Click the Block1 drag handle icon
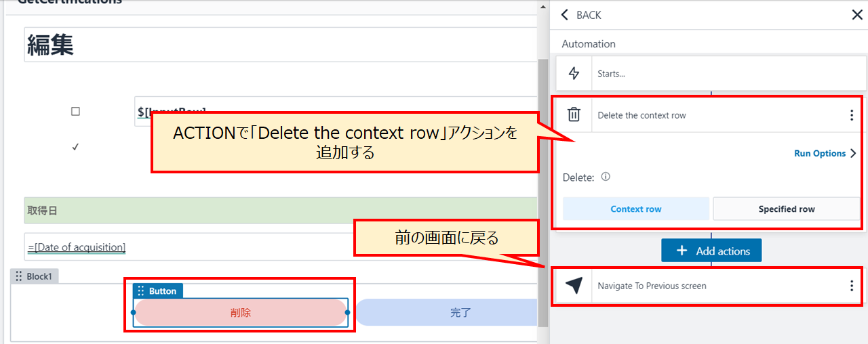Viewport: 868px width, 344px height. click(18, 276)
